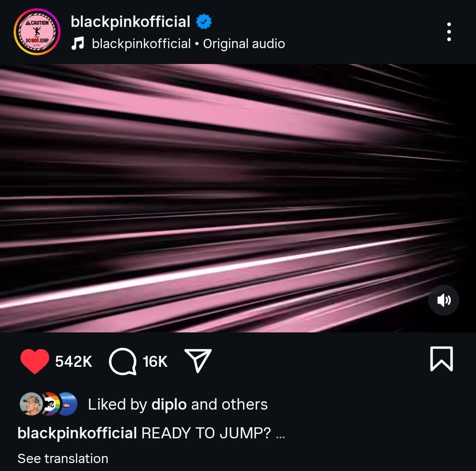476x471 pixels.
Task: Click the blue verified badge
Action: click(204, 22)
